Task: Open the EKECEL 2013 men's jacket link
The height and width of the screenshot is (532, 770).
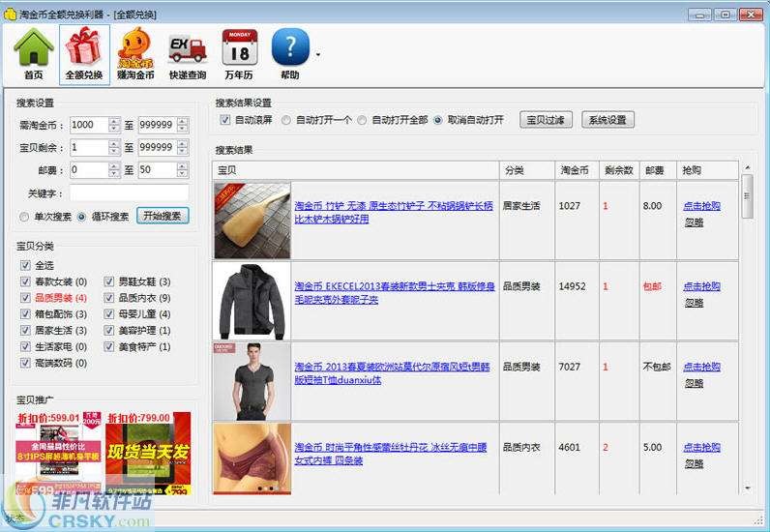Action: (x=395, y=293)
